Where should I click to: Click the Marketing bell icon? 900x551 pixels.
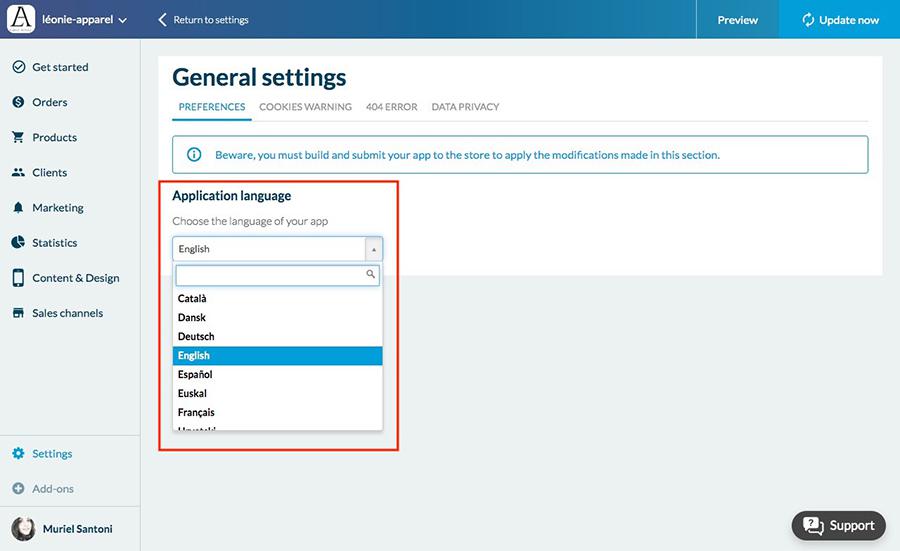pyautogui.click(x=18, y=208)
